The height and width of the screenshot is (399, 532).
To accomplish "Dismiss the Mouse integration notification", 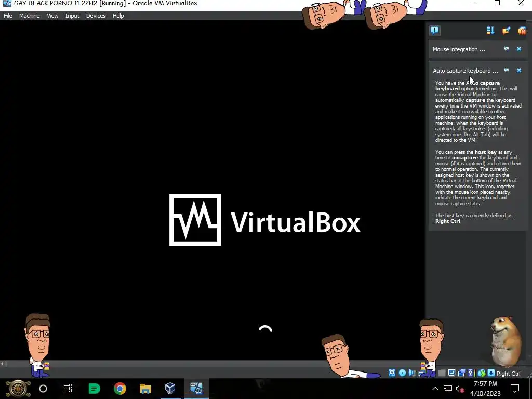I will (x=519, y=49).
